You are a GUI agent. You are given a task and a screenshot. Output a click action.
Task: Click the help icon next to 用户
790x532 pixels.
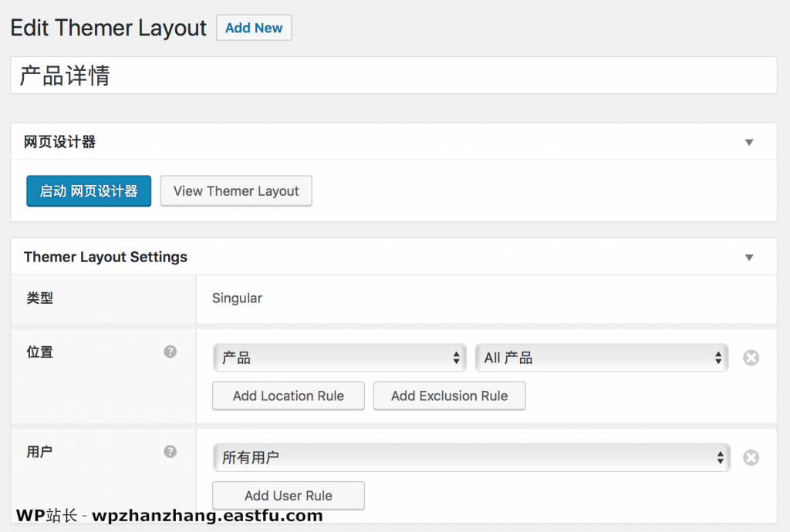click(x=170, y=452)
